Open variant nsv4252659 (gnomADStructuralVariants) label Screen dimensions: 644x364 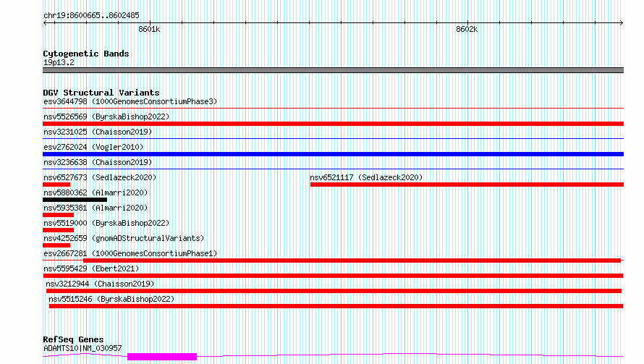124,238
